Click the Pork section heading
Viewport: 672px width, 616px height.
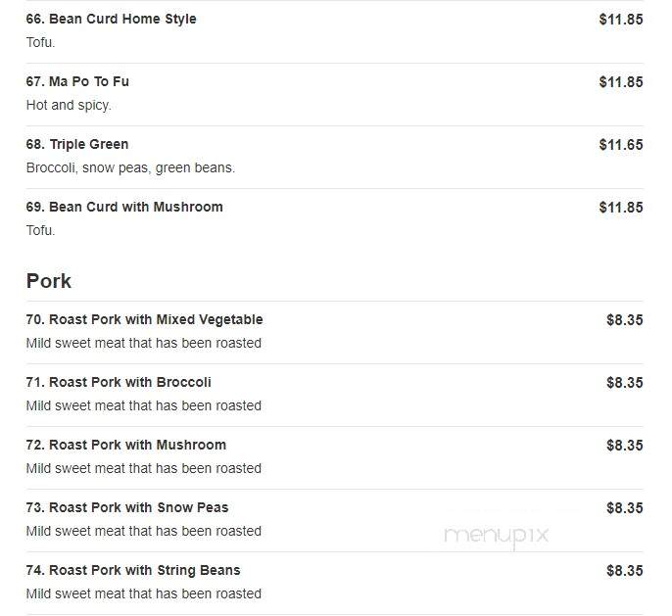tap(48, 281)
